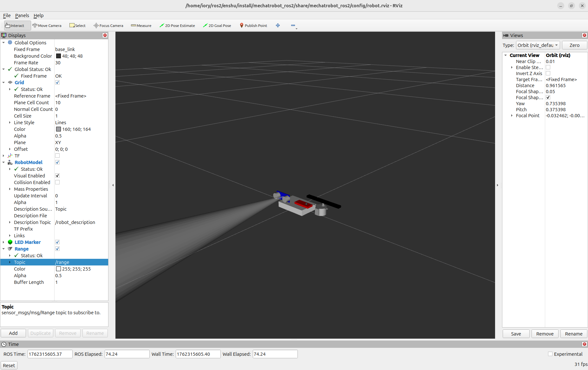Click the Zero button in Views panel
The width and height of the screenshot is (588, 370).
tap(574, 45)
